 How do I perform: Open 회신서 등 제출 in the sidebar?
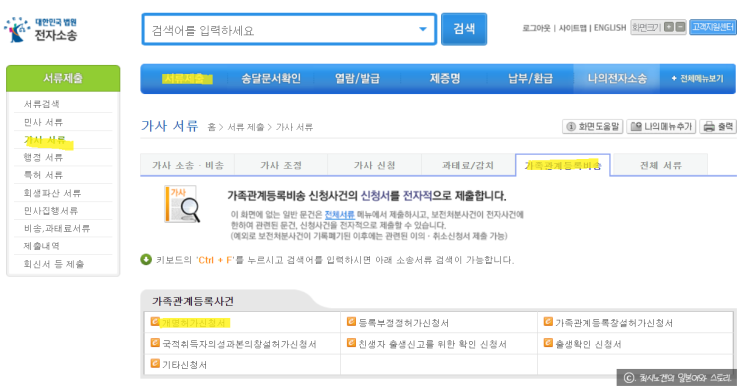point(54,264)
